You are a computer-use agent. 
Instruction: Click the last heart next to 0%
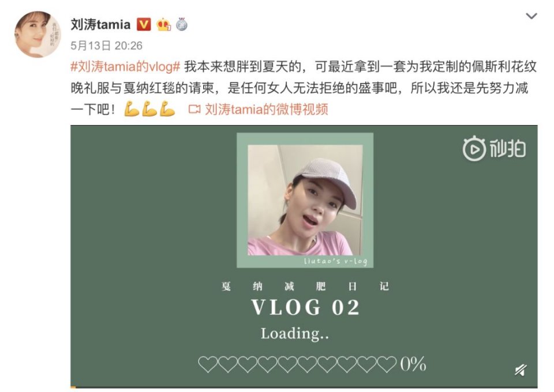(x=387, y=364)
